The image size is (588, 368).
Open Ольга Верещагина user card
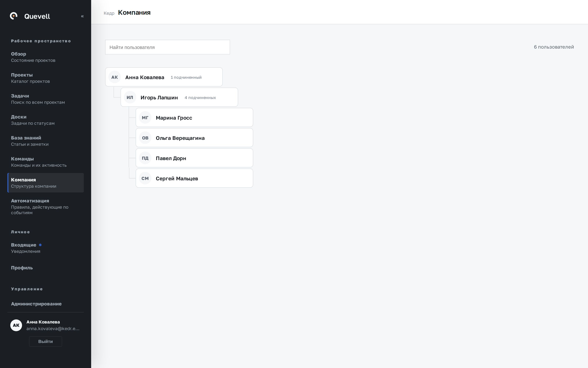click(x=194, y=138)
